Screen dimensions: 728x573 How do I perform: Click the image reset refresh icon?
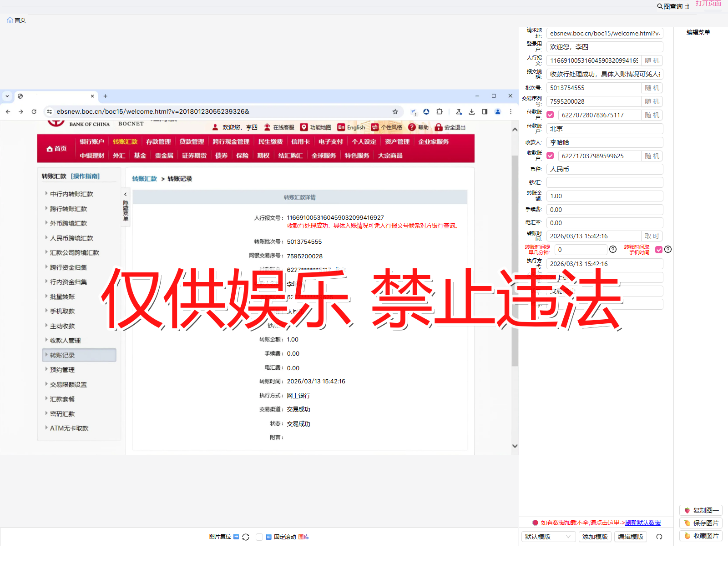[x=246, y=537]
